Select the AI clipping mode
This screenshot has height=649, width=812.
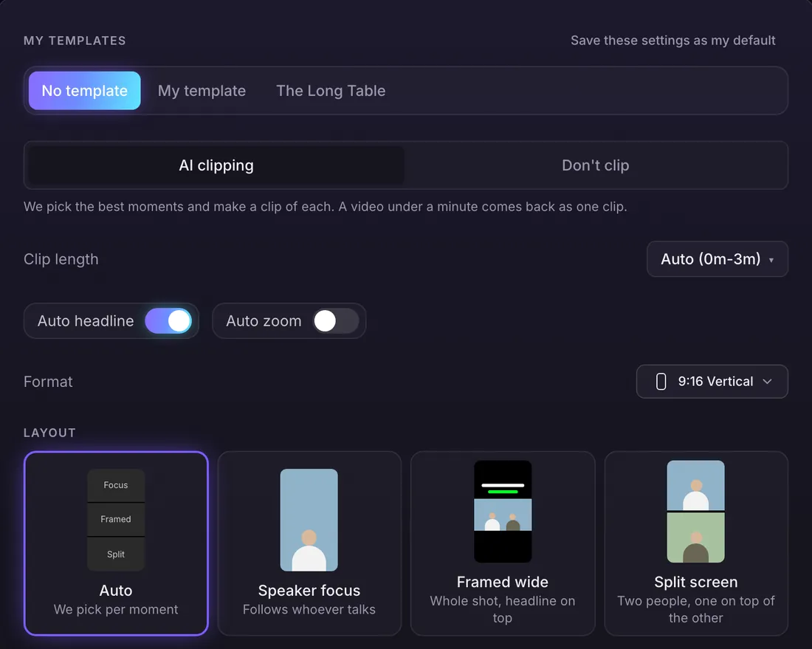pyautogui.click(x=216, y=165)
